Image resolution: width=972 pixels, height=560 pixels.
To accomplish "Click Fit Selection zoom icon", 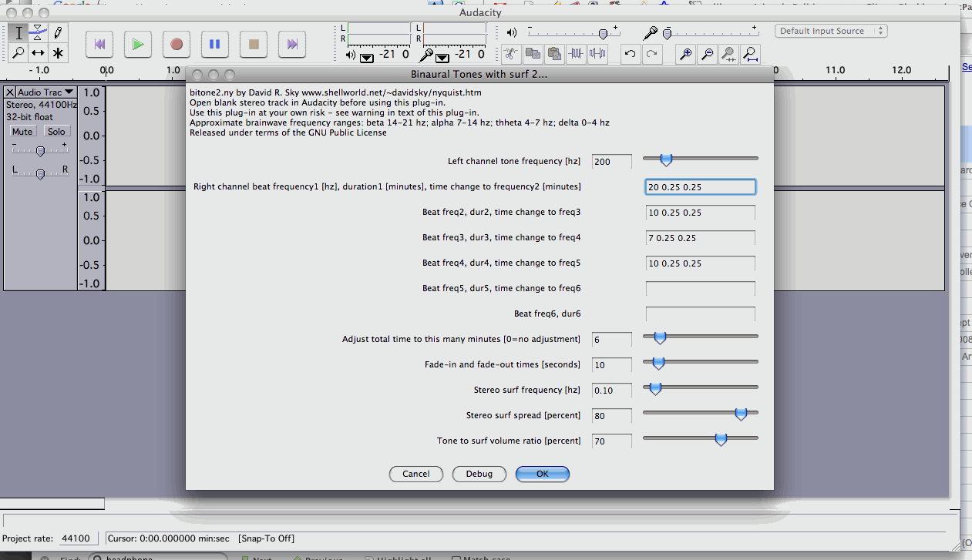I will click(x=728, y=54).
